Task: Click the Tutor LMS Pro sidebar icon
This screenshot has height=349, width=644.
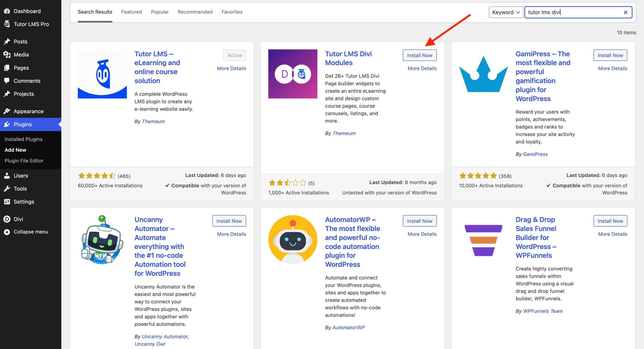Action: [7, 24]
